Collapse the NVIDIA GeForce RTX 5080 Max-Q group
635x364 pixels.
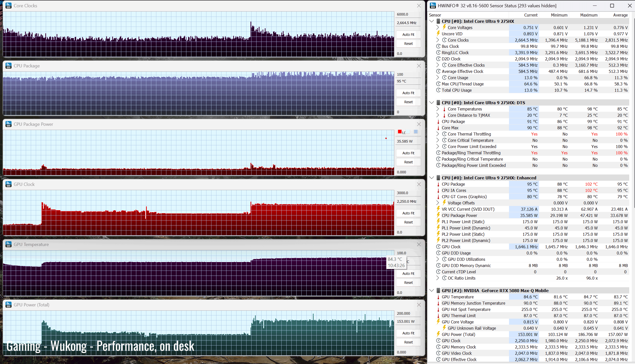(432, 291)
